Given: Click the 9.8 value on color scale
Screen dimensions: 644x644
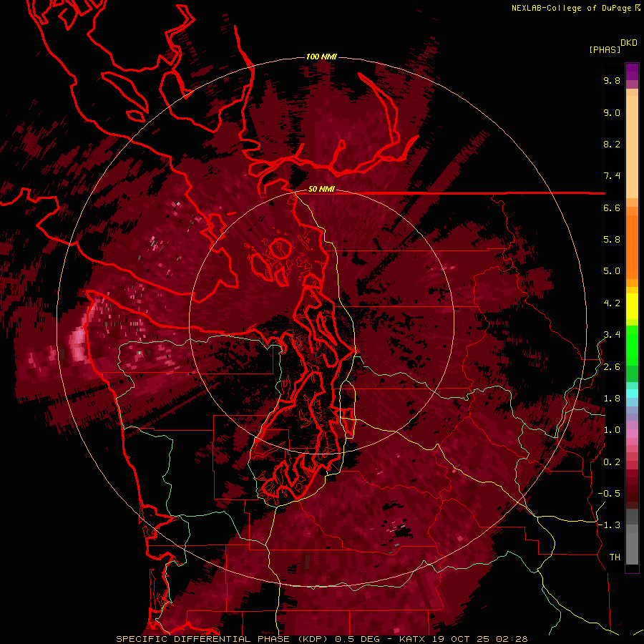Looking at the screenshot, I should tap(612, 80).
